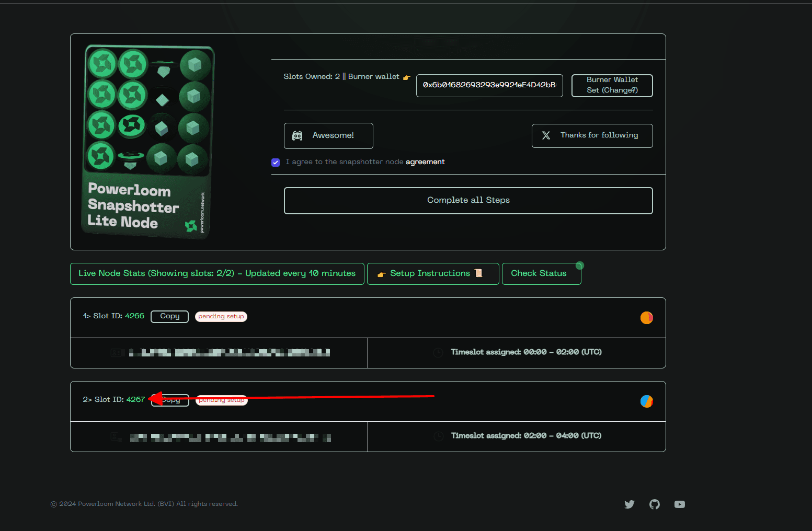Click pending setup badge for slot 4266

[x=221, y=317]
